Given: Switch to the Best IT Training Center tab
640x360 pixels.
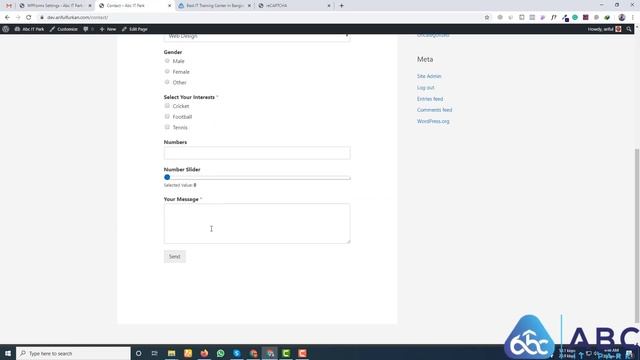Looking at the screenshot, I should [x=214, y=6].
